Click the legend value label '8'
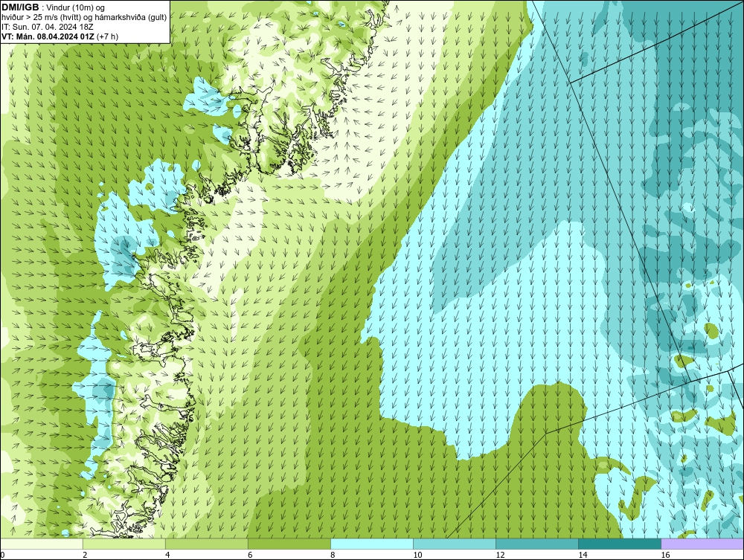The width and height of the screenshot is (744, 560). (x=333, y=555)
